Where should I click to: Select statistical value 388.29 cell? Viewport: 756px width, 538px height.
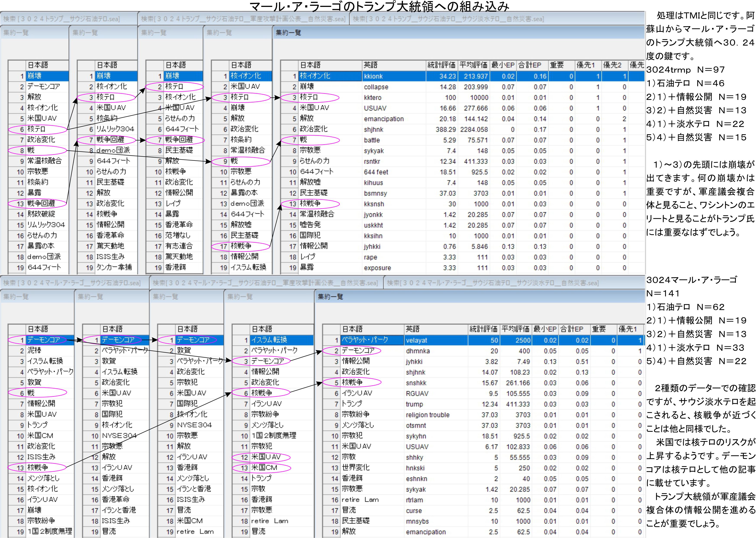[446, 130]
